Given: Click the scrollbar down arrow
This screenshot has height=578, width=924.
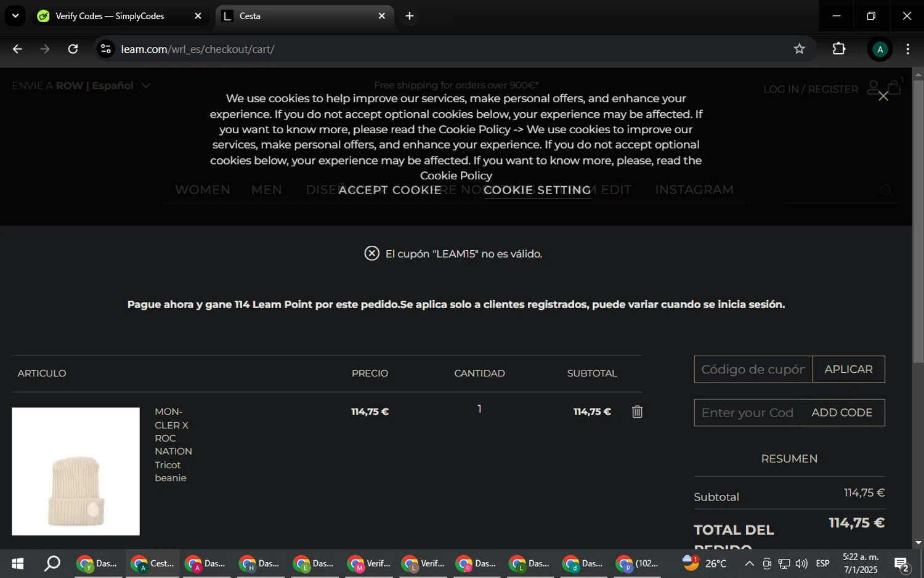Looking at the screenshot, I should 918,543.
